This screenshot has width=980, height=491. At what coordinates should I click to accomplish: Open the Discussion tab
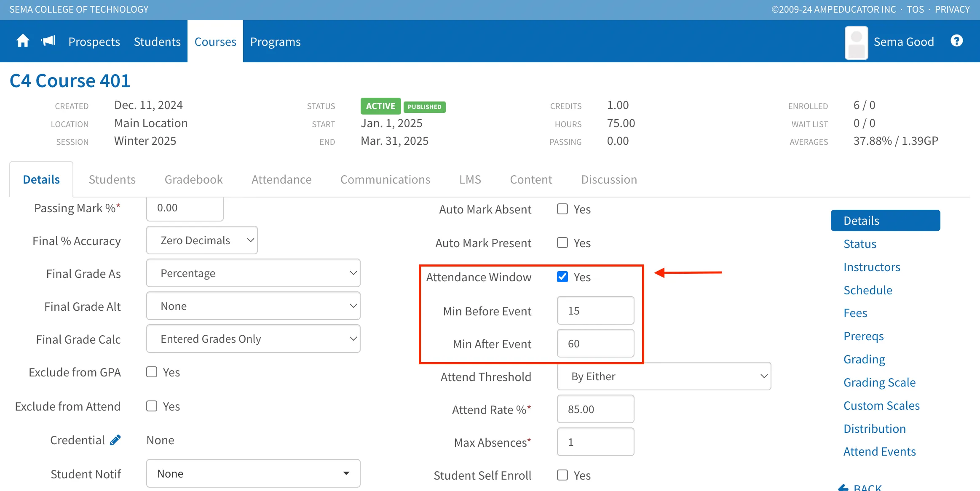[x=609, y=179]
